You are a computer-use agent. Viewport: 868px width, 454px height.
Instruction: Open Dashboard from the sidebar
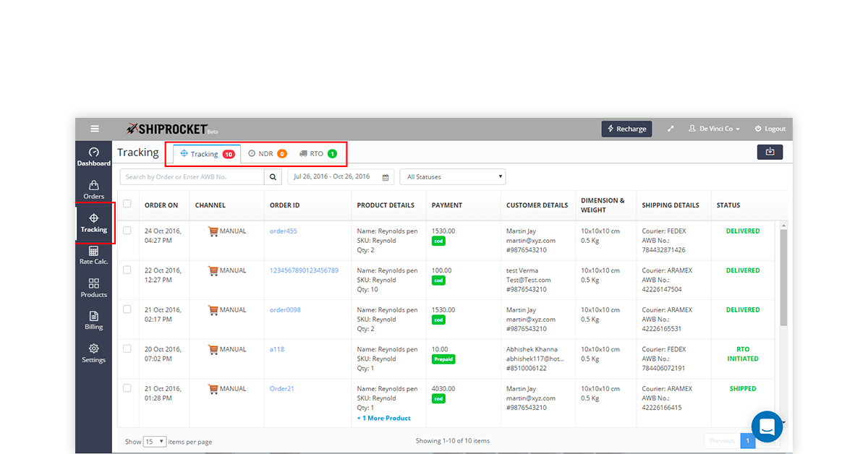tap(93, 156)
